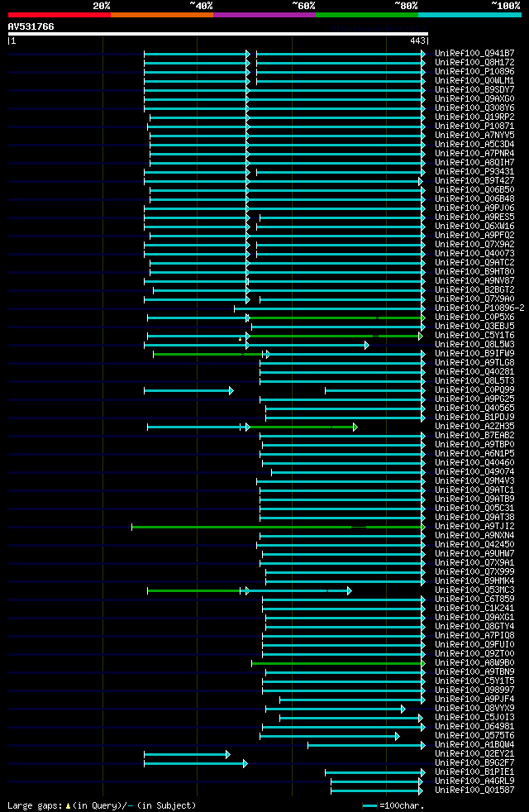Viewport: 529px width, 812px height.
Task: Open the UniRef100_Q308Y6 hit
Action: tap(474, 107)
